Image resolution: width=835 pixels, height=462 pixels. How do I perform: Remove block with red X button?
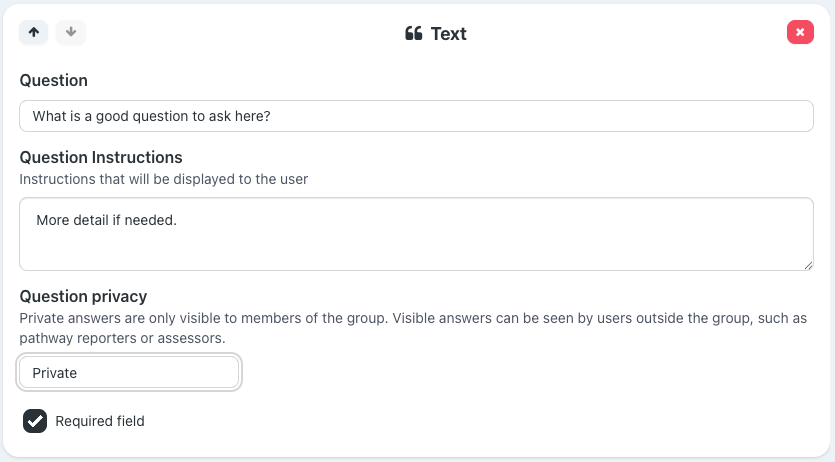click(x=800, y=32)
